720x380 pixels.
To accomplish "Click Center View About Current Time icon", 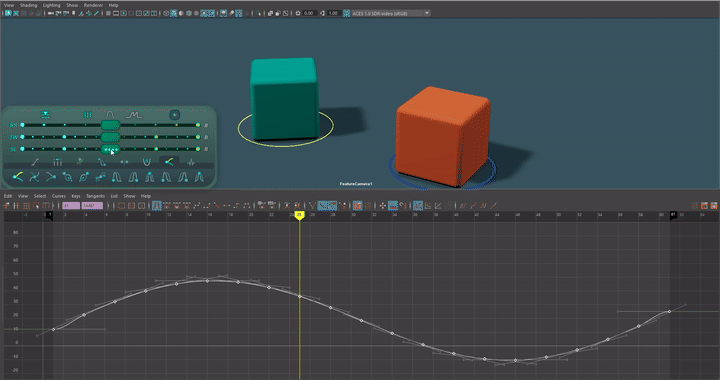I will point(141,206).
